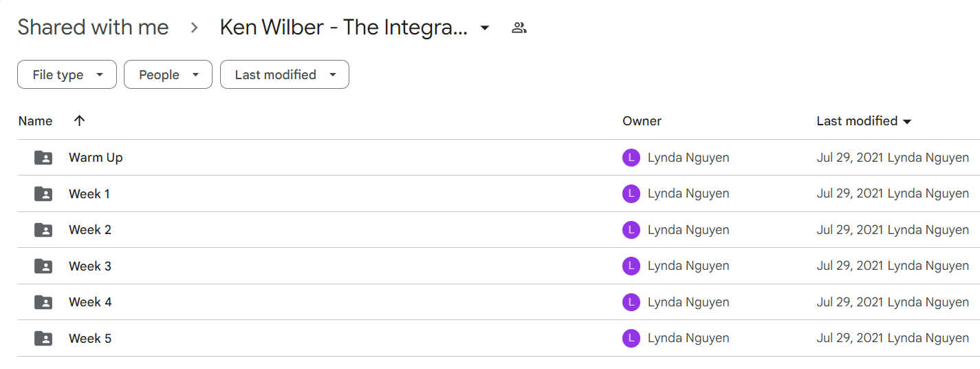Open the Warm Up shared folder icon
The height and width of the screenshot is (369, 980).
(x=43, y=158)
